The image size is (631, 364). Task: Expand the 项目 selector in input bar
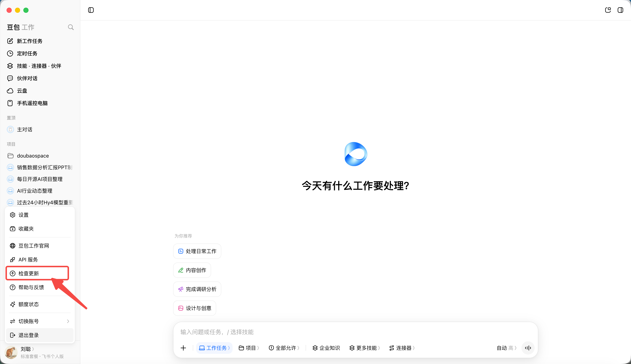(249, 348)
